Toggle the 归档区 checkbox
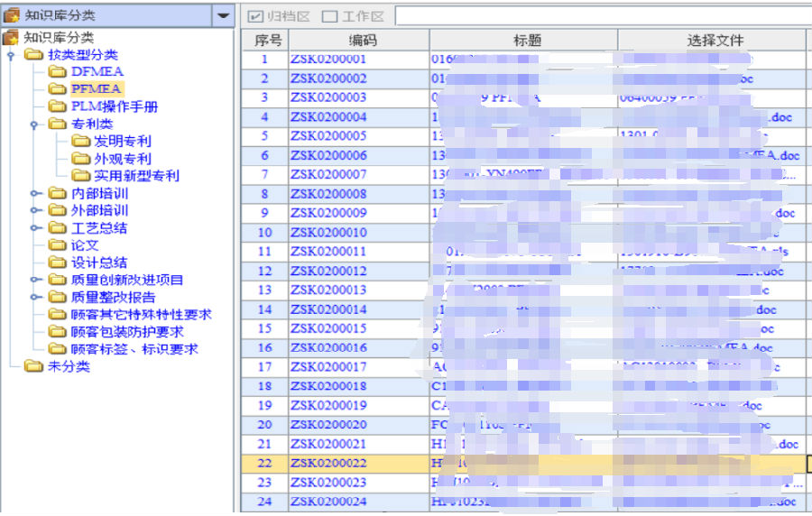Screen dimensions: 812x516 255,16
